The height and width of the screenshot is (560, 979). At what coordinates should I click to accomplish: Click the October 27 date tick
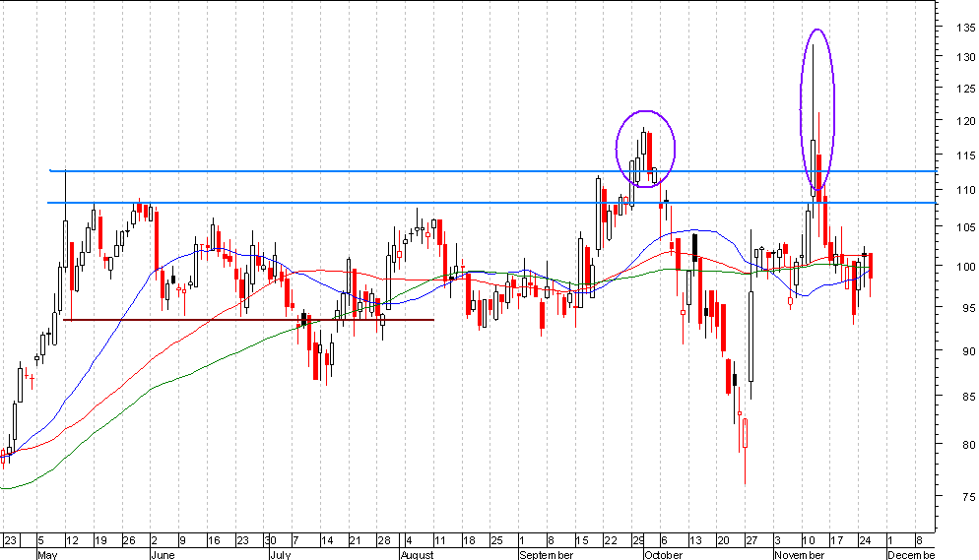(x=751, y=540)
